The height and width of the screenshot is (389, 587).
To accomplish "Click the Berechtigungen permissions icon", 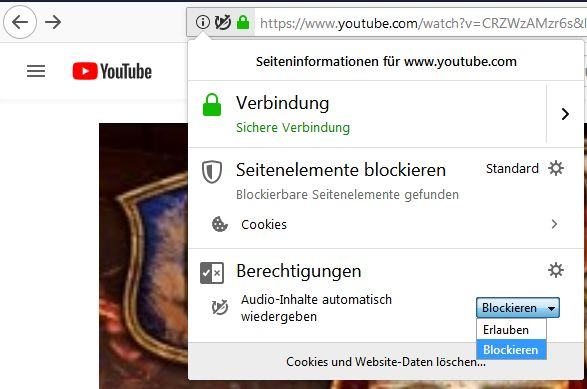I will point(212,273).
